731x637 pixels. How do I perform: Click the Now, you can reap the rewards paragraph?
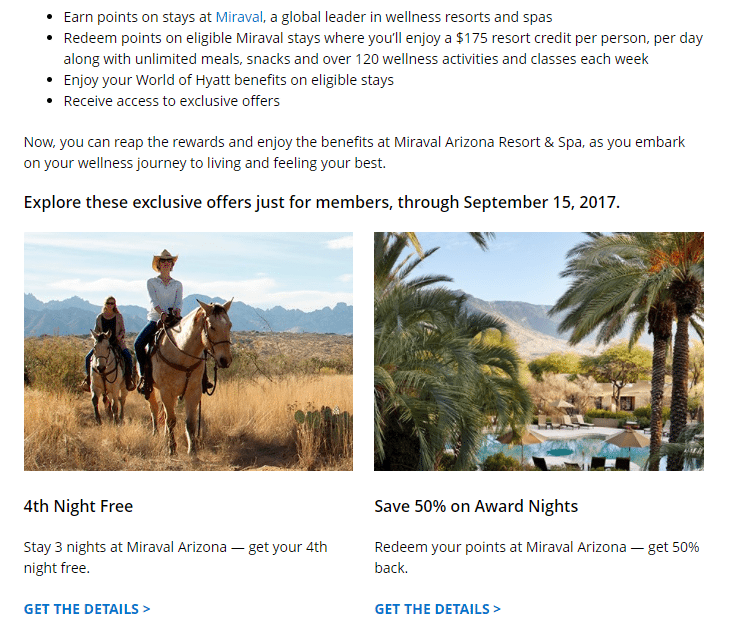coord(354,152)
